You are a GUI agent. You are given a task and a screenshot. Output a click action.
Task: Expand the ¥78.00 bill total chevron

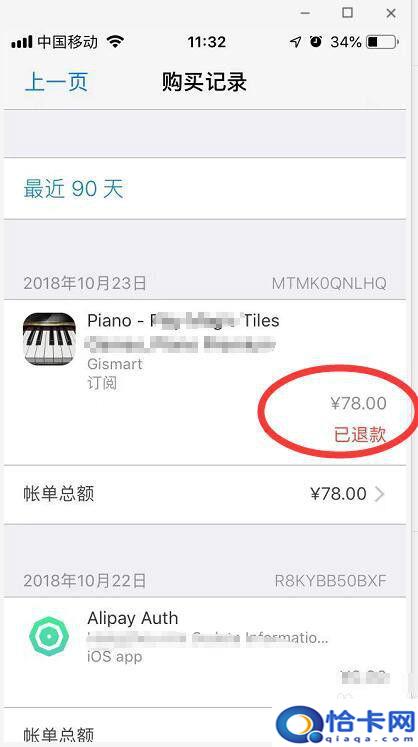coord(379,495)
